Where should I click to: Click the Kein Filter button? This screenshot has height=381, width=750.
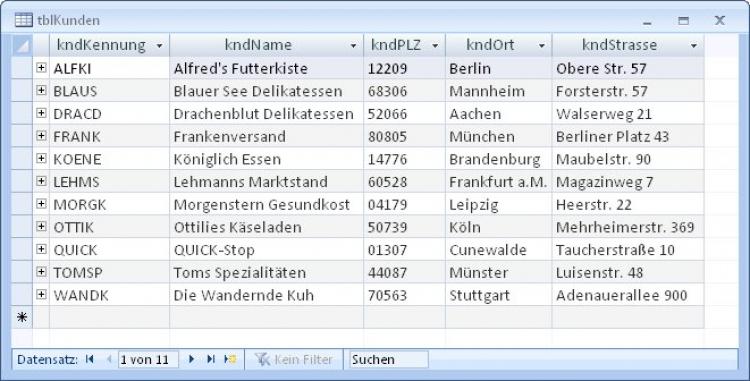(x=294, y=359)
